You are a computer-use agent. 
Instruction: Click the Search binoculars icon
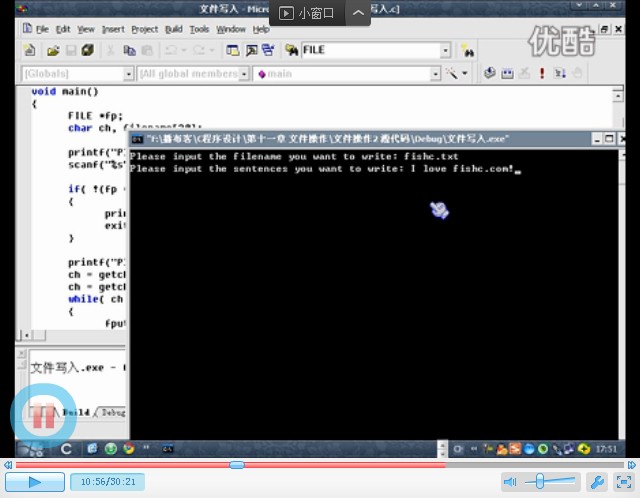[x=468, y=51]
